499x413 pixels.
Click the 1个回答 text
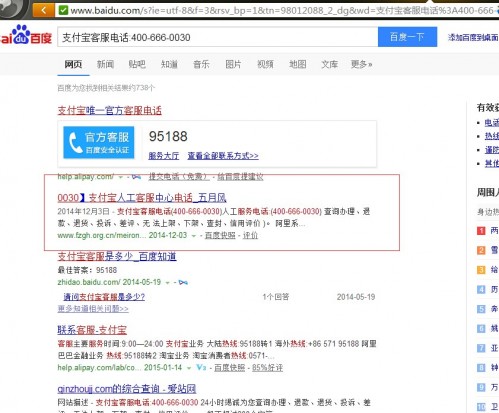[276, 297]
